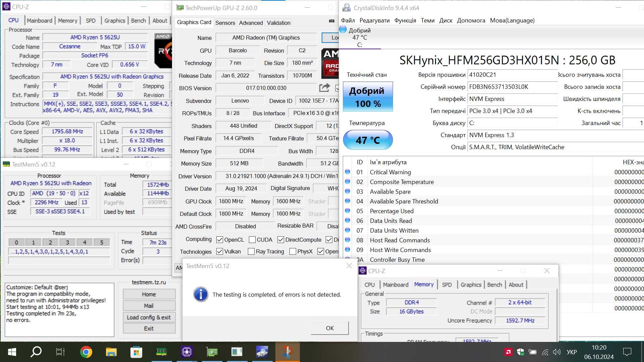
Task: Open Wi-Fi network tray icon
Action: [x=545, y=352]
